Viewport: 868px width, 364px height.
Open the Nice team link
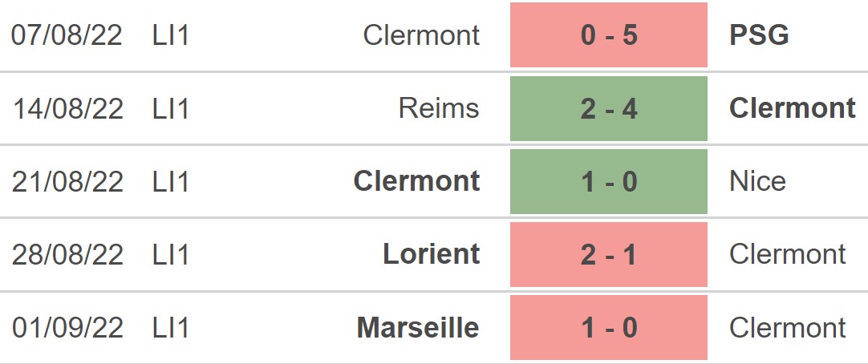(757, 181)
